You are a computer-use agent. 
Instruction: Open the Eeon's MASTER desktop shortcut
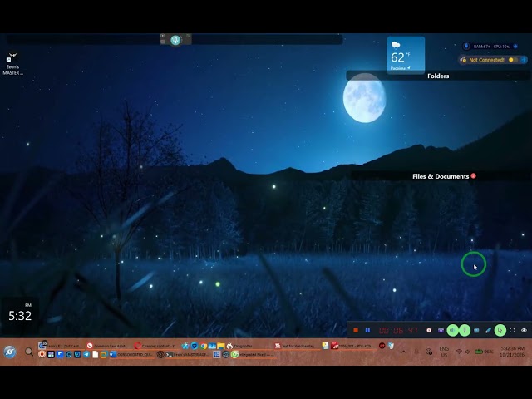12,64
